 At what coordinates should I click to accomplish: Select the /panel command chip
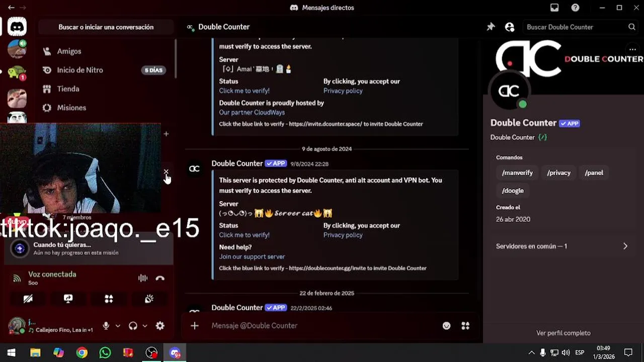coord(594,172)
